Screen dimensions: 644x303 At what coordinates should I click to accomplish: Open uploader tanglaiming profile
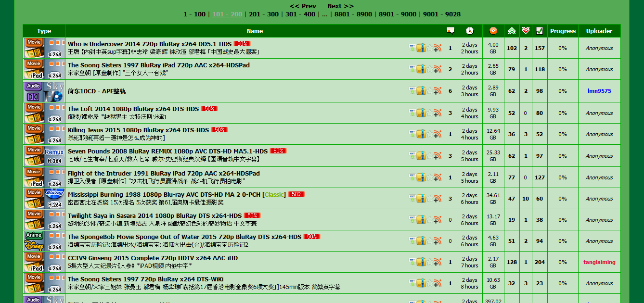[599, 262]
